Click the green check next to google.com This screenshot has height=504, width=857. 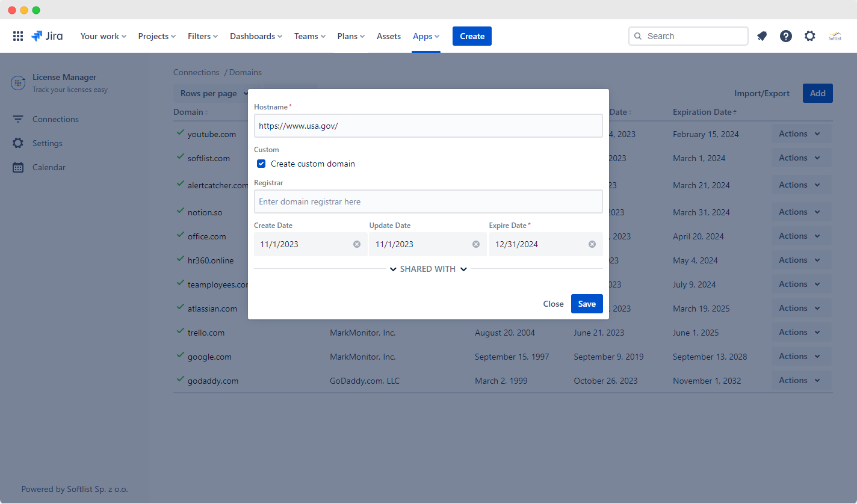tap(180, 355)
